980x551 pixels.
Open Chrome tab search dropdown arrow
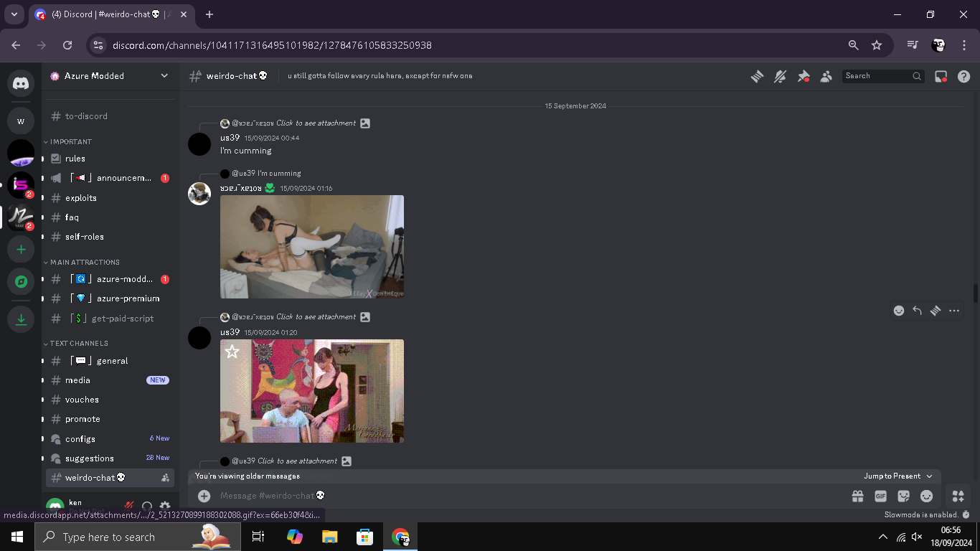[14, 14]
